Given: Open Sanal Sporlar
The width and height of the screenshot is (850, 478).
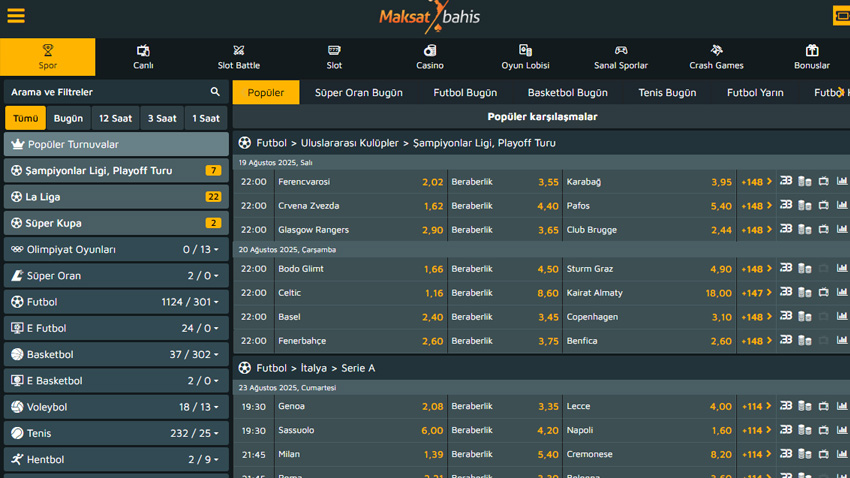Looking at the screenshot, I should tap(621, 57).
